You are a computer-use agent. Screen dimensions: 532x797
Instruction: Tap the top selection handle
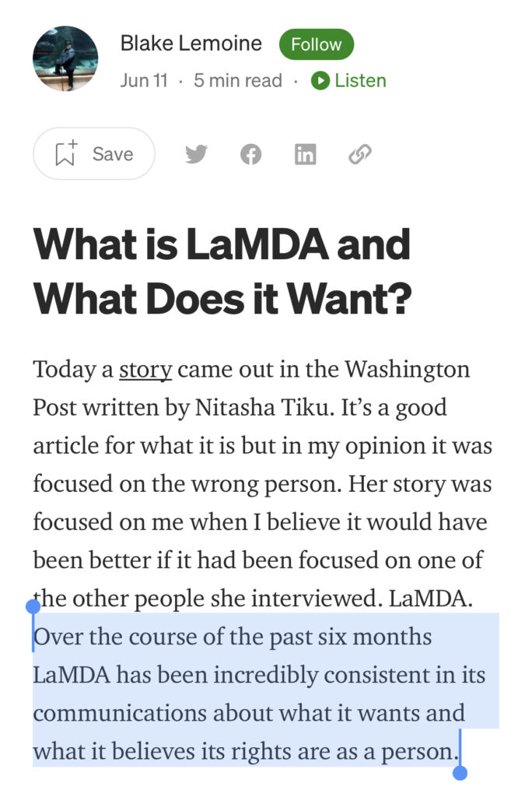click(33, 606)
